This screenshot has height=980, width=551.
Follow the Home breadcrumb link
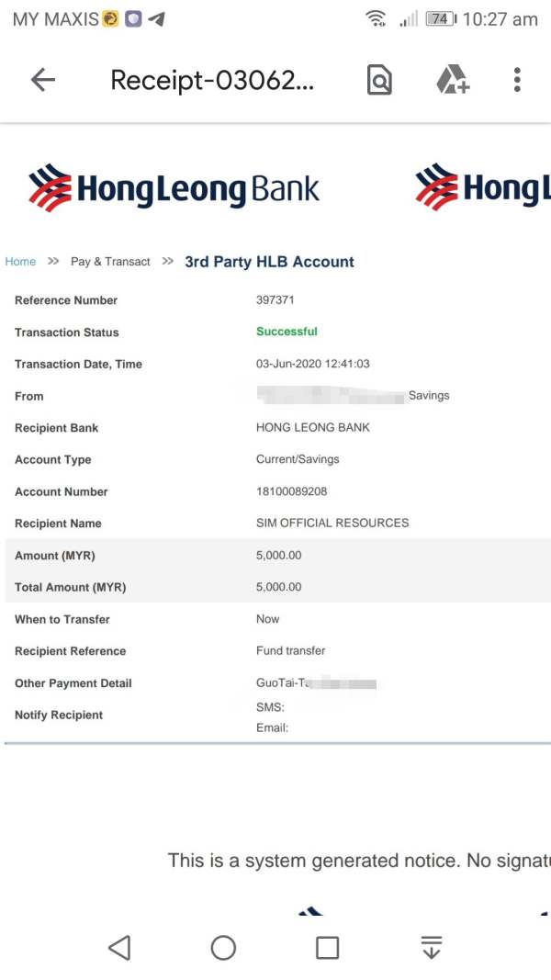[20, 262]
